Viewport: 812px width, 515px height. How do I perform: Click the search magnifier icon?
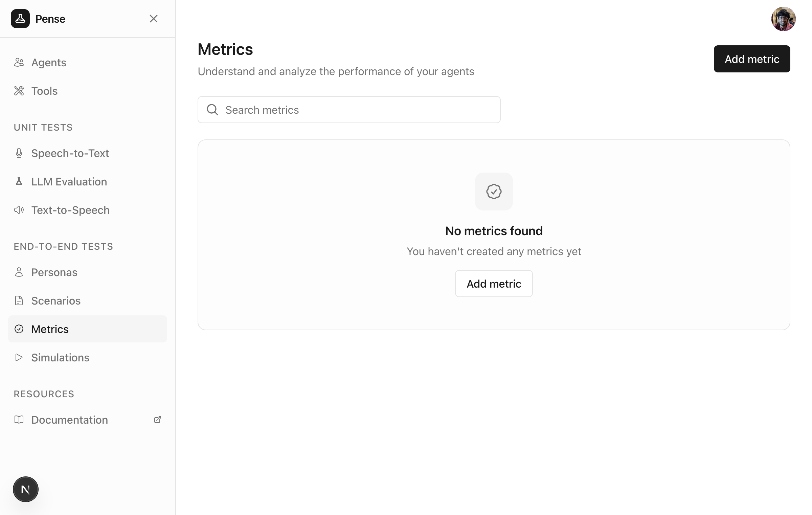pos(212,109)
